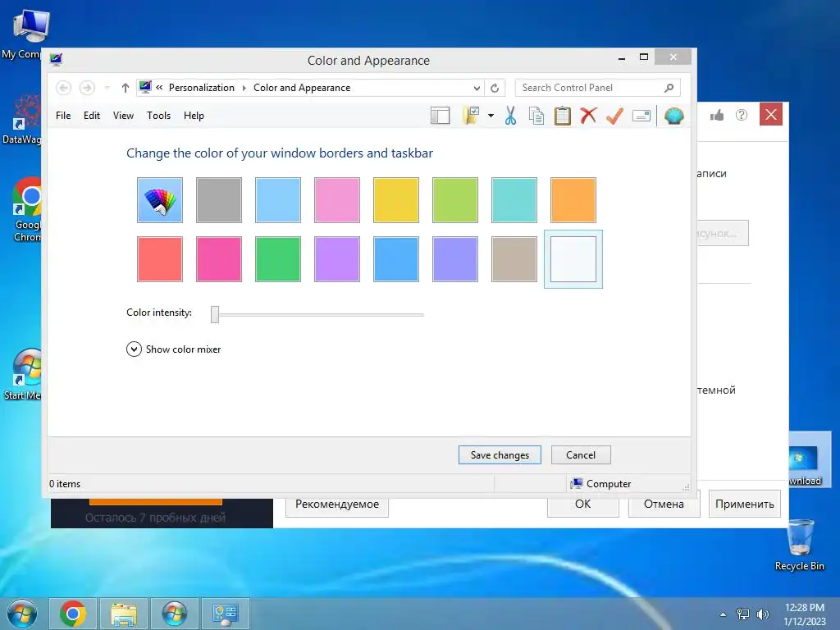Click the Color intensity slider thumb
Screen dimensions: 840x630
pyautogui.click(x=215, y=314)
